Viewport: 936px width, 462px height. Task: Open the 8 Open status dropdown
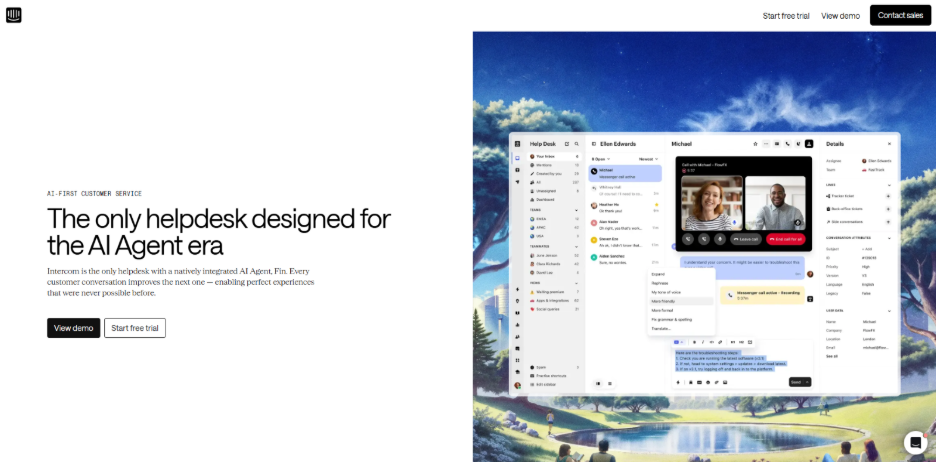tap(601, 159)
